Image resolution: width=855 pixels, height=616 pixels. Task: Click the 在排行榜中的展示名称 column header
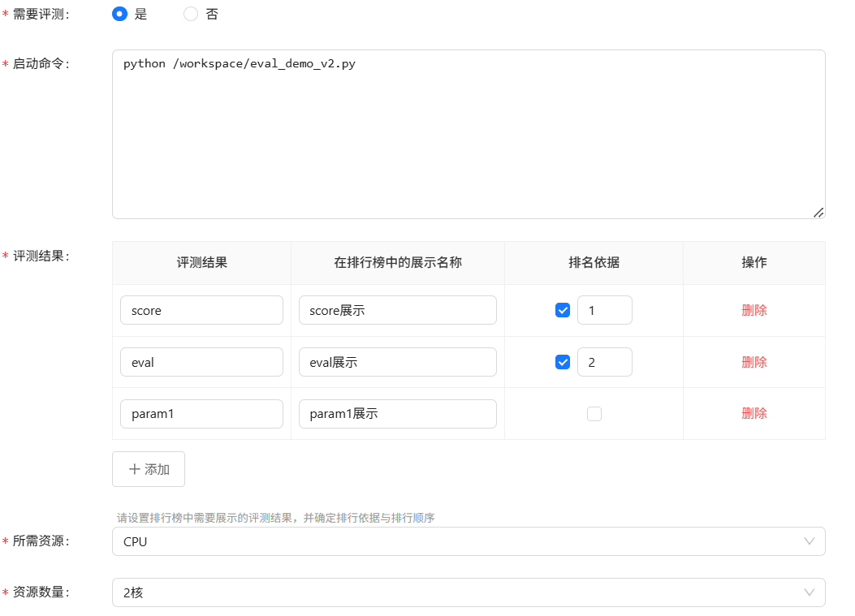pyautogui.click(x=398, y=263)
